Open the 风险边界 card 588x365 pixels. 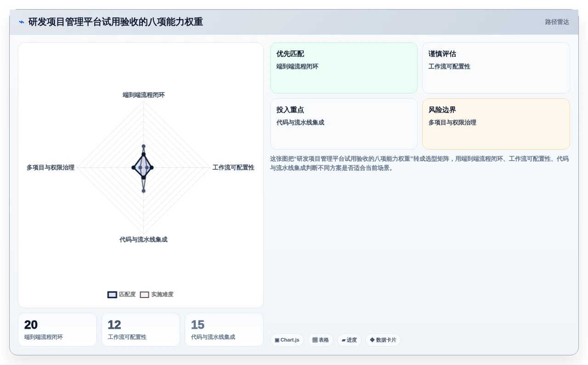click(x=496, y=124)
